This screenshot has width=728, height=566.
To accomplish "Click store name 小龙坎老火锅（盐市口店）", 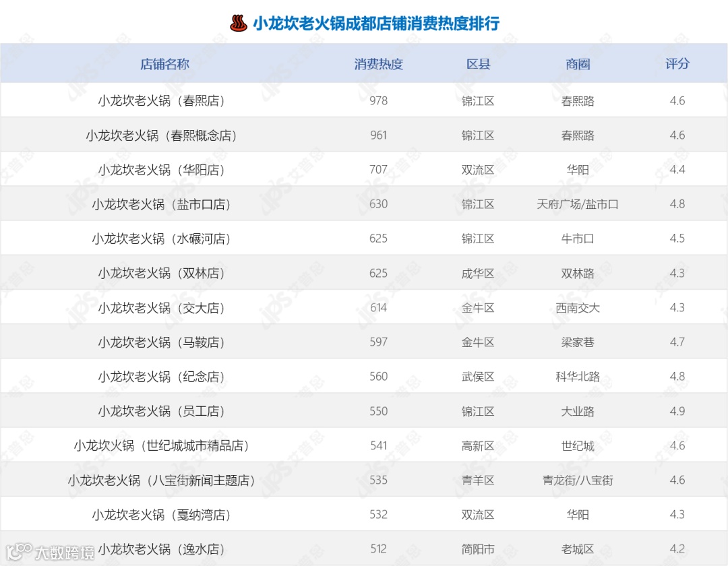I will click(161, 204).
